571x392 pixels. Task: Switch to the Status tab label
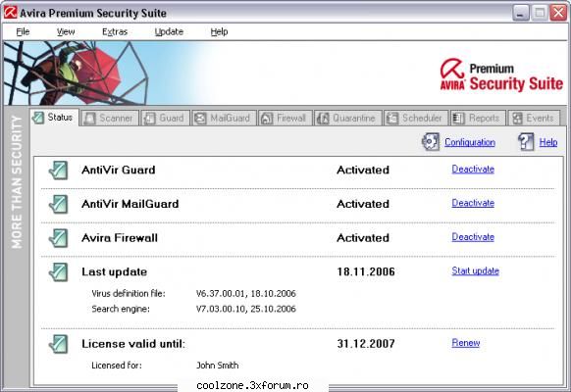(x=60, y=118)
